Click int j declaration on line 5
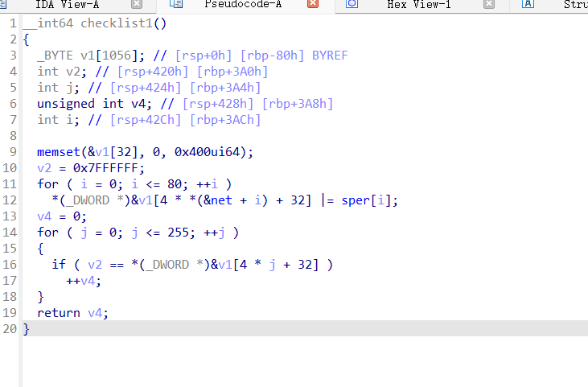 click(x=58, y=88)
